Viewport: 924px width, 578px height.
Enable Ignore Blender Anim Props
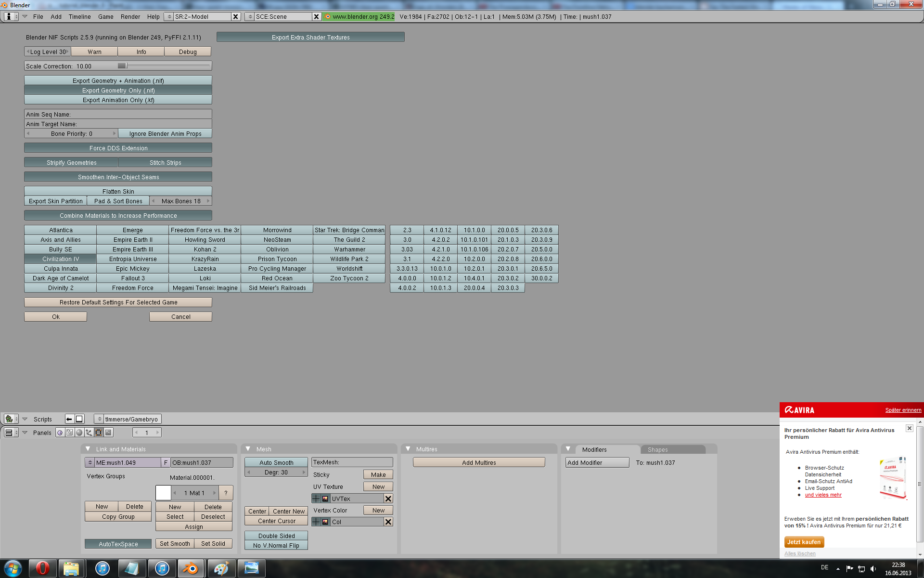(165, 133)
